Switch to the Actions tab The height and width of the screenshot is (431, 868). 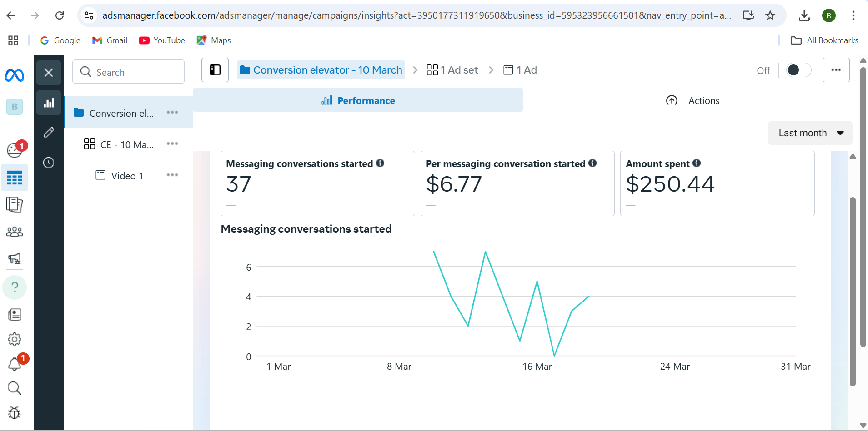coord(692,100)
